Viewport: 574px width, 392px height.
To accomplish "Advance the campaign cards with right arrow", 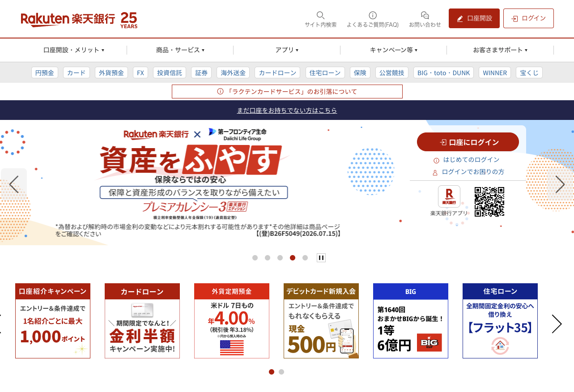I will tap(557, 324).
